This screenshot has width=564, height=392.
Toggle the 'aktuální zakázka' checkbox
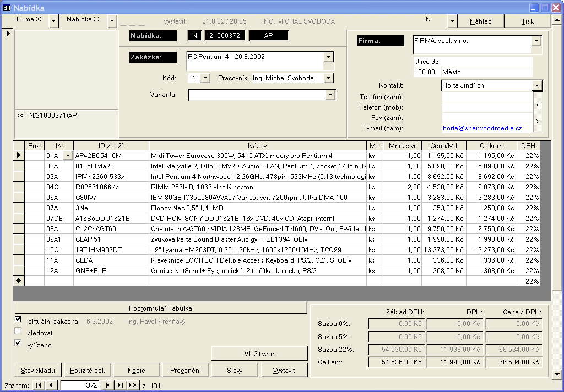18,319
